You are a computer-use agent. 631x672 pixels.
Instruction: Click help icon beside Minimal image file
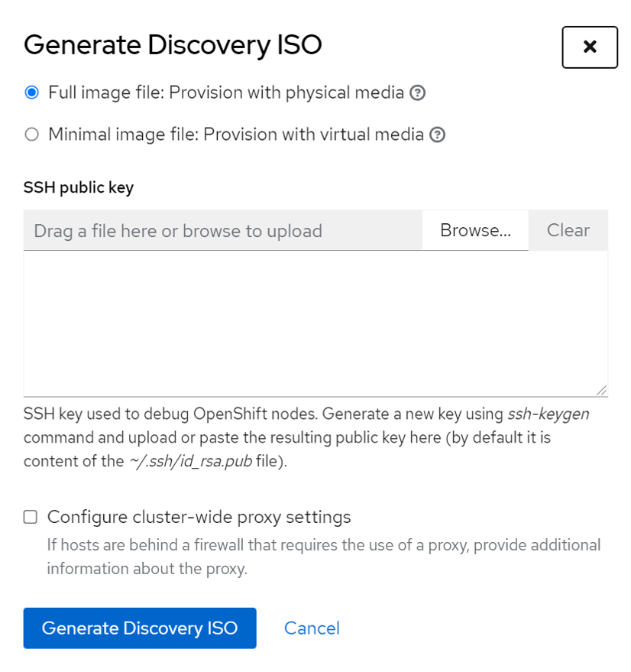tap(437, 135)
